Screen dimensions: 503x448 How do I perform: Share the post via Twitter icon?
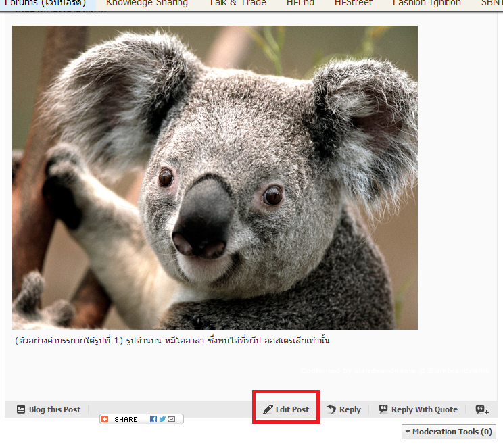pos(162,420)
